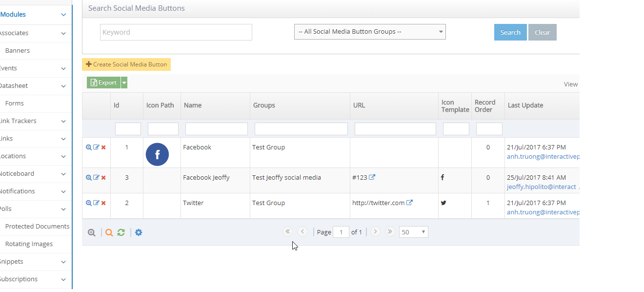Edit the Twitter record
Screen dimensions: 644x292
click(x=96, y=202)
